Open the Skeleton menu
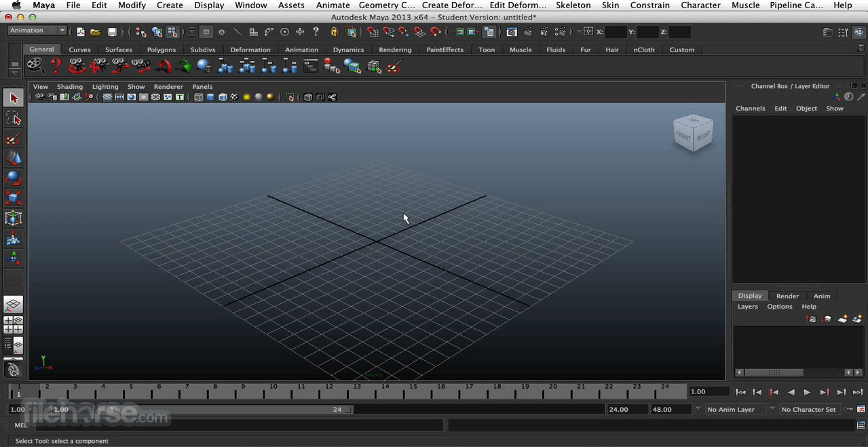 click(x=573, y=5)
